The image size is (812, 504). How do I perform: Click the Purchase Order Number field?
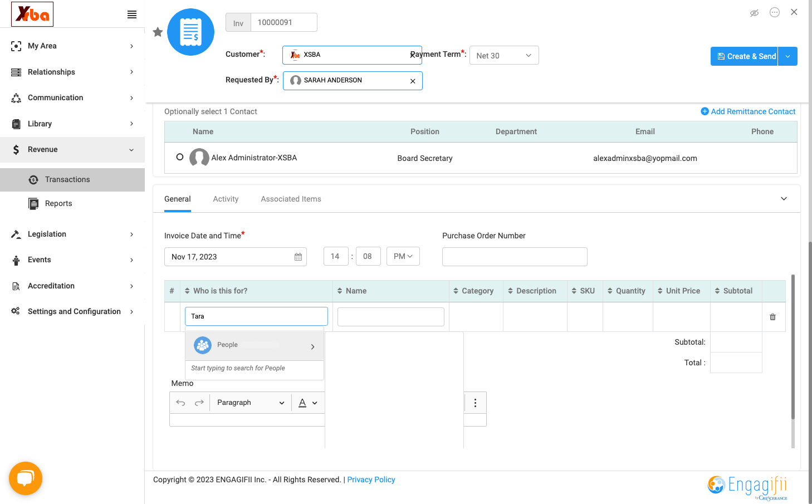coord(515,257)
